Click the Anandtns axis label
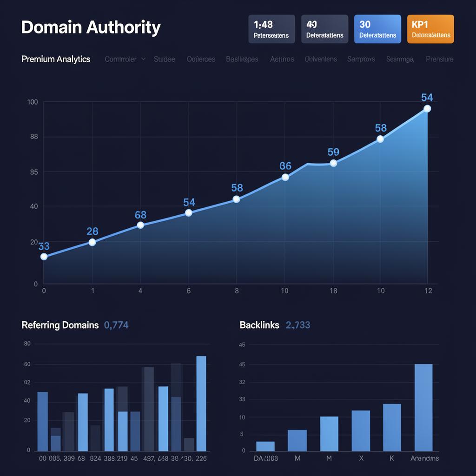This screenshot has height=476, width=476. (424, 458)
